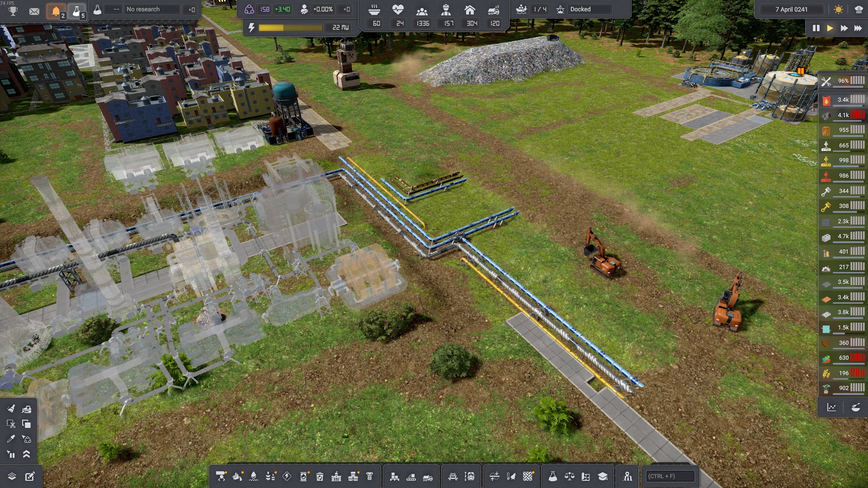
Task: Select the concrete slab 4.7k resource row
Action: click(843, 236)
